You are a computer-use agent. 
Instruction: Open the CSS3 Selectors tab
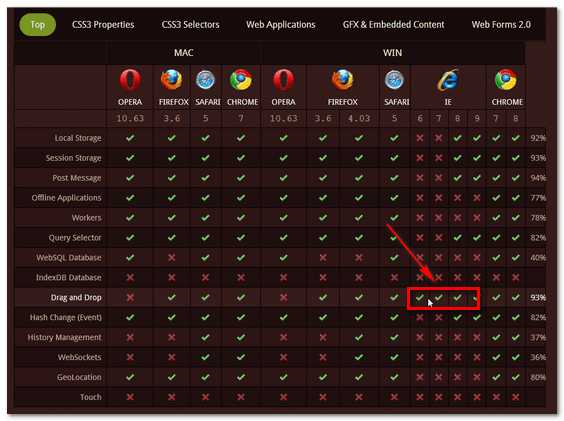(190, 24)
